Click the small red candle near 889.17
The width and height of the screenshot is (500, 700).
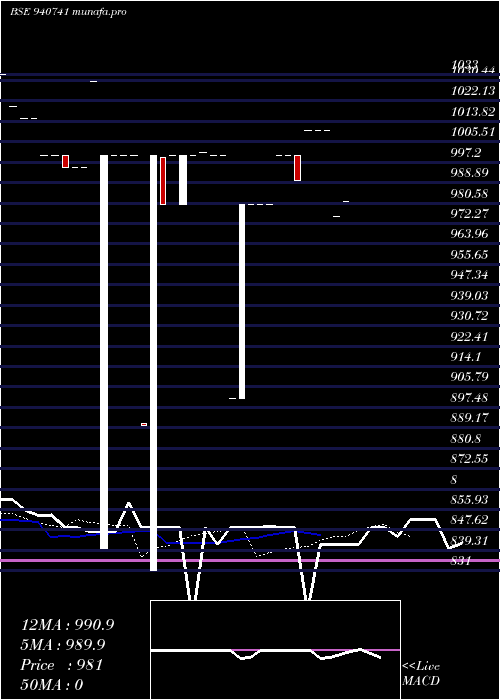[x=144, y=425]
